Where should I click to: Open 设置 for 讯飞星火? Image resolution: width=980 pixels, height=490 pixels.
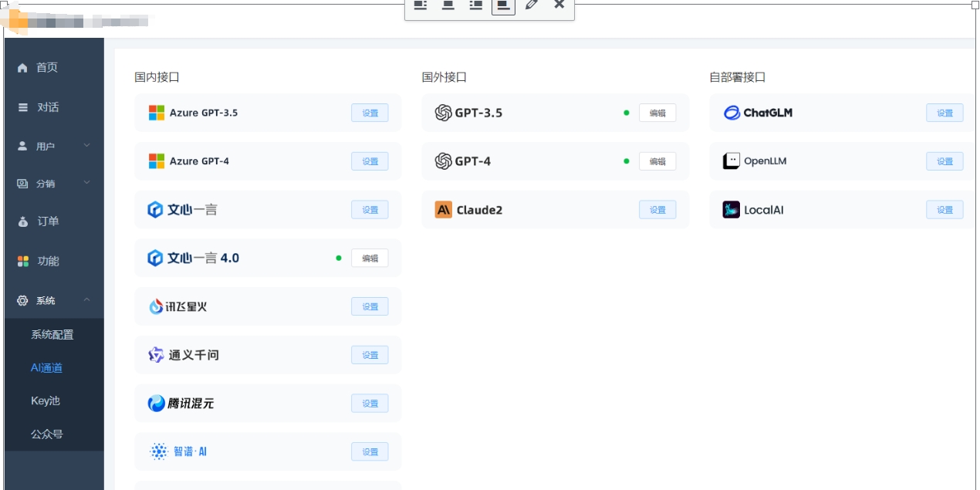coord(370,306)
